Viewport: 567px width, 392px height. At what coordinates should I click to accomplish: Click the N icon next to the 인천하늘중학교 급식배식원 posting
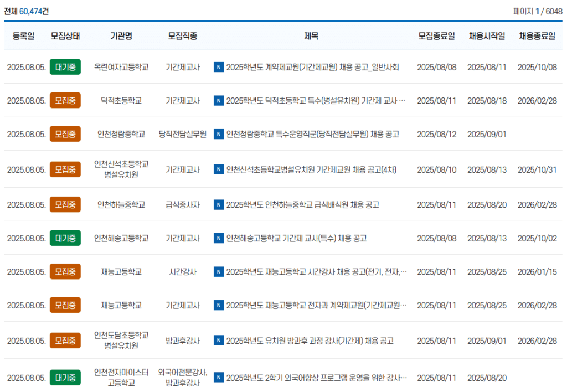218,204
